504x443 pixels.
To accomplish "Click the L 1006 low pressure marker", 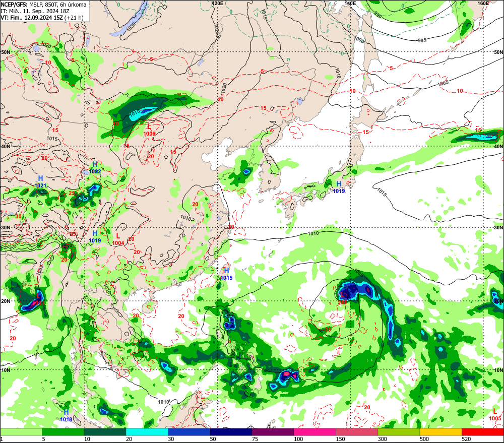I will [x=149, y=130].
